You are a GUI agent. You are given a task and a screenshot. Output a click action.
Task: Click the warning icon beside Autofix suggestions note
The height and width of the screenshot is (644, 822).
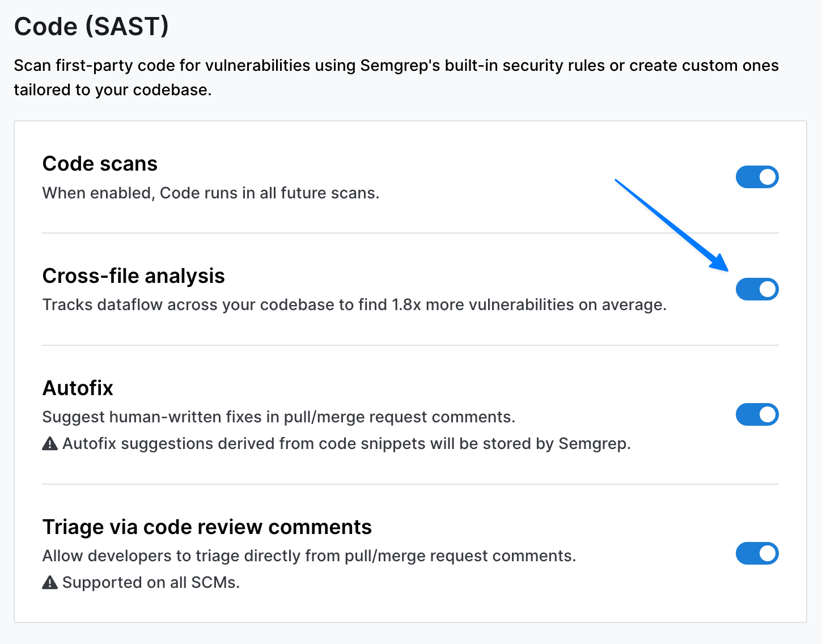tap(50, 444)
